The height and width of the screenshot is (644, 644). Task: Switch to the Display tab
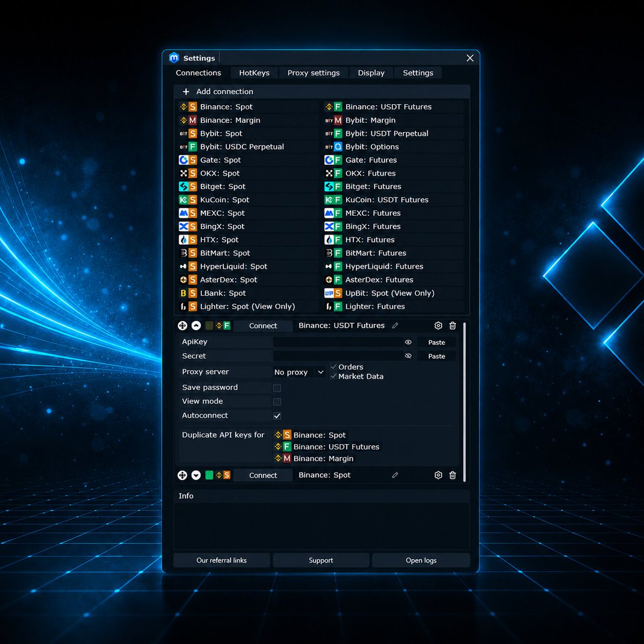[371, 73]
